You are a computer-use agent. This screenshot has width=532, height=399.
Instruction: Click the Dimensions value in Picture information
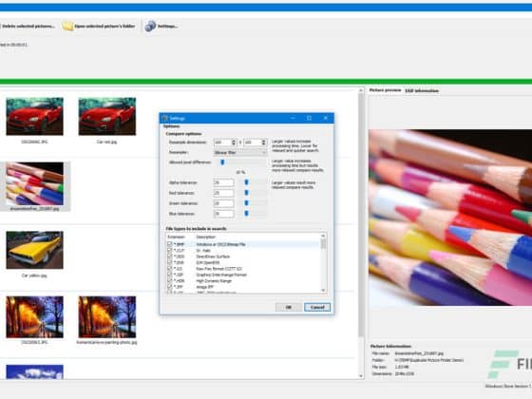(x=405, y=373)
